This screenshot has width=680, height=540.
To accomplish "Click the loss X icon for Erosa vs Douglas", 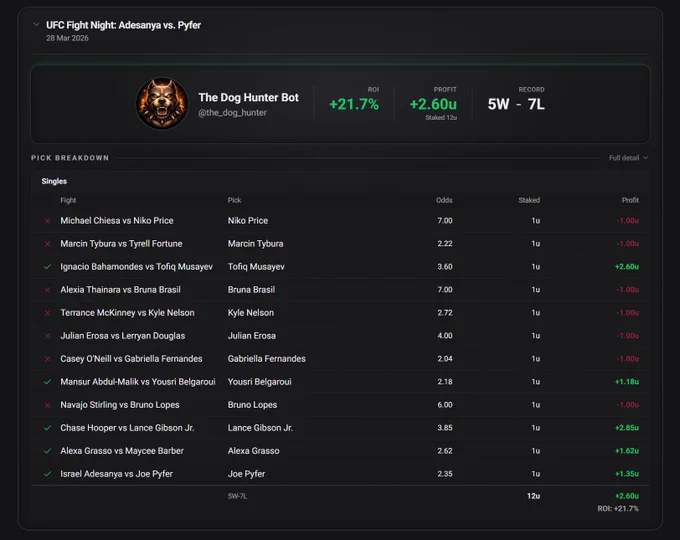I will click(48, 336).
